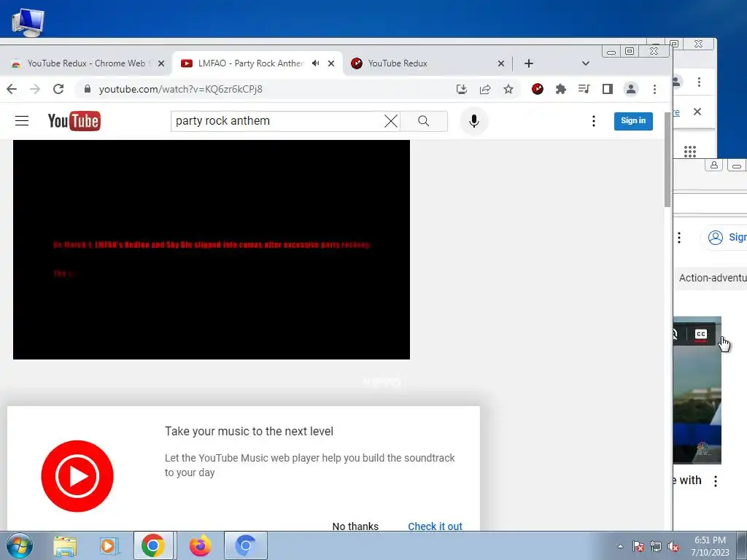
Task: Expand the tab search dropdown arrow
Action: (586, 63)
